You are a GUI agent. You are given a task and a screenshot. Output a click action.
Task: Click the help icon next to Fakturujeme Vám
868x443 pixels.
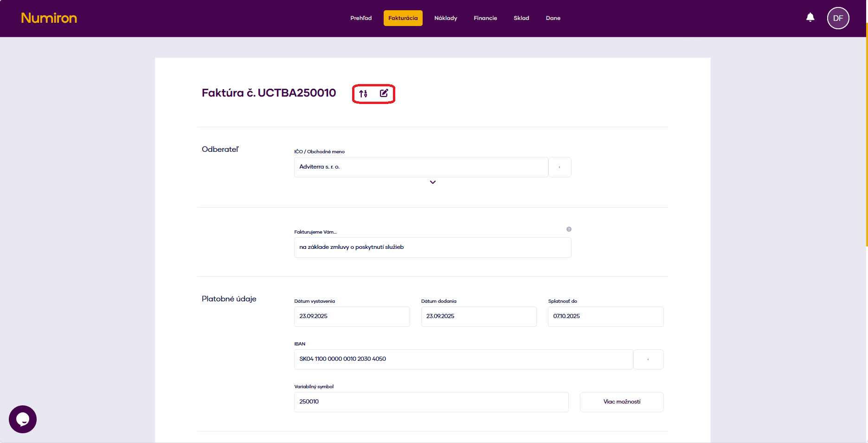point(569,229)
